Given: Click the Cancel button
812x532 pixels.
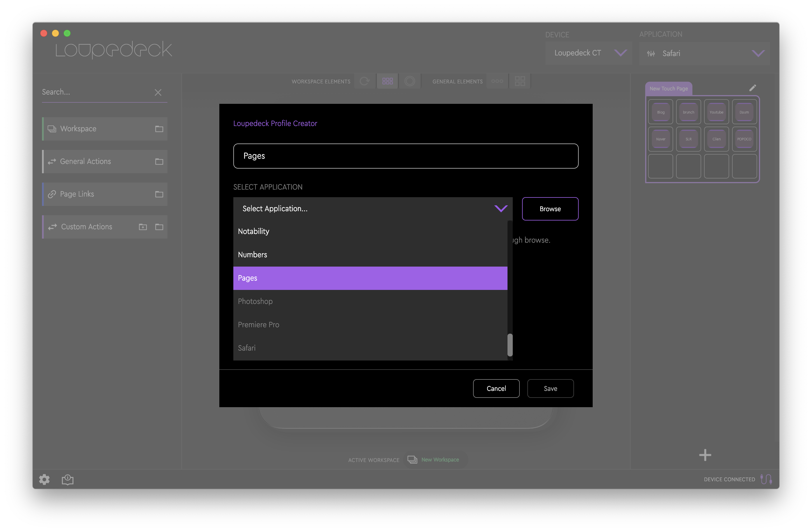Looking at the screenshot, I should point(496,388).
